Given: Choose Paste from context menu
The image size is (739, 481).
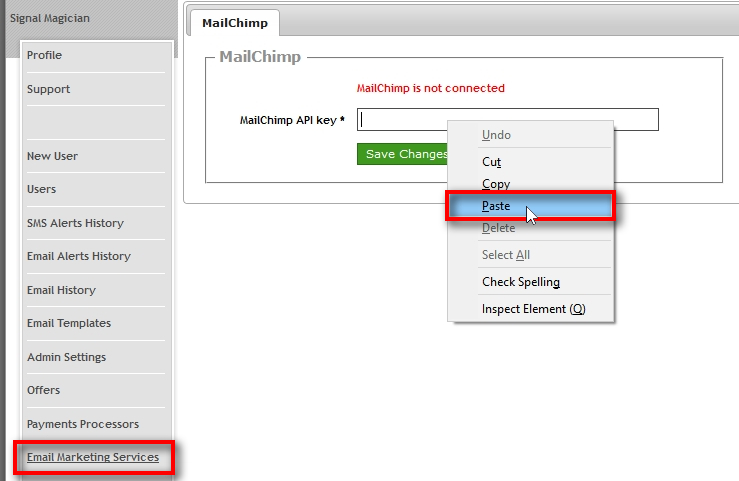Looking at the screenshot, I should 496,206.
